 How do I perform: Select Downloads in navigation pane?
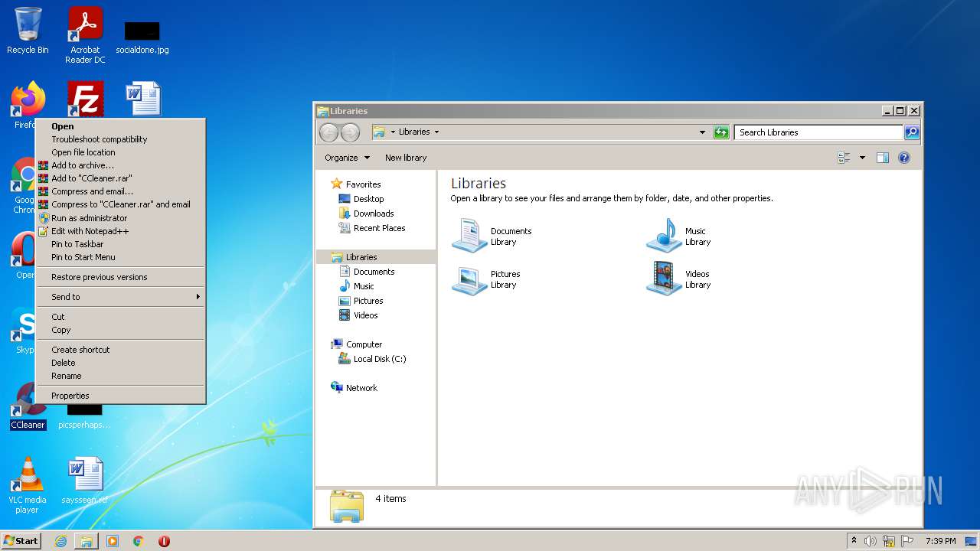pyautogui.click(x=374, y=214)
